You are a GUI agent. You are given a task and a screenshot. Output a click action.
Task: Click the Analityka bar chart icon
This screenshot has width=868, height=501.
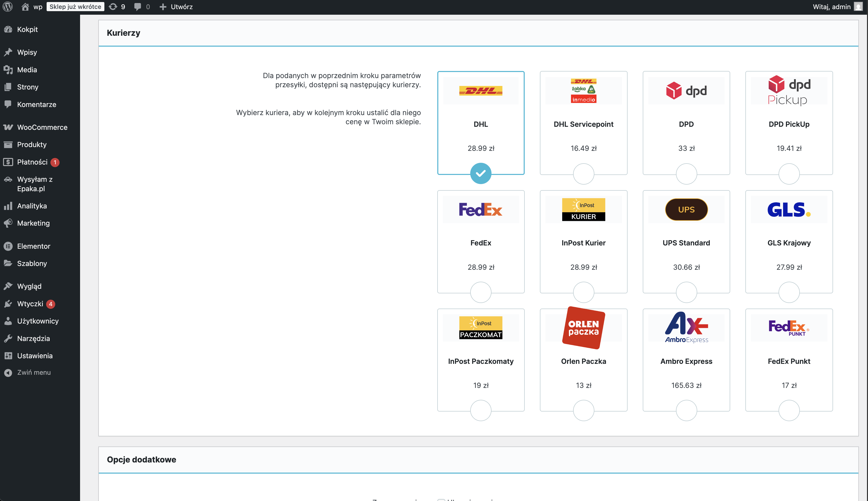8,206
